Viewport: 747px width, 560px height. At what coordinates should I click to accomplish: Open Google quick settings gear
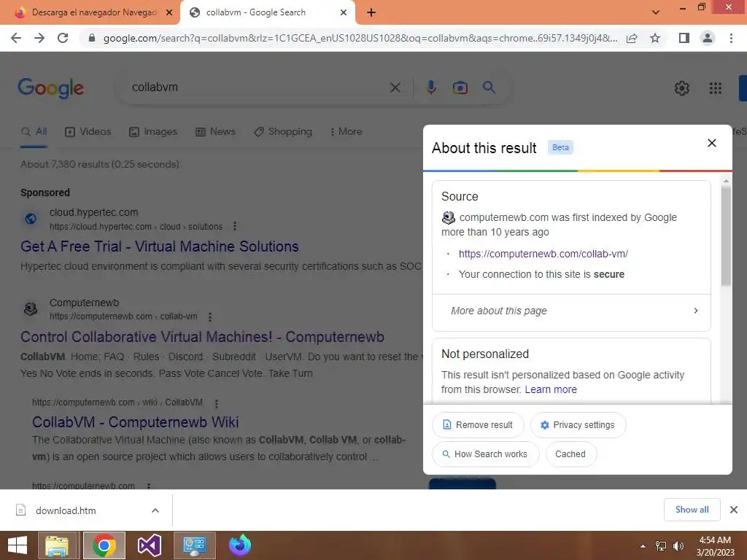(x=682, y=88)
